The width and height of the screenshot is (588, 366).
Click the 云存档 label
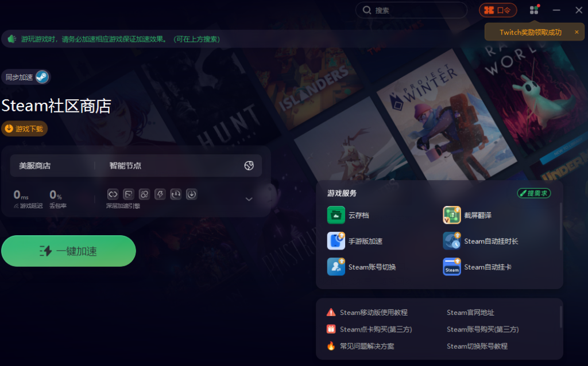359,215
